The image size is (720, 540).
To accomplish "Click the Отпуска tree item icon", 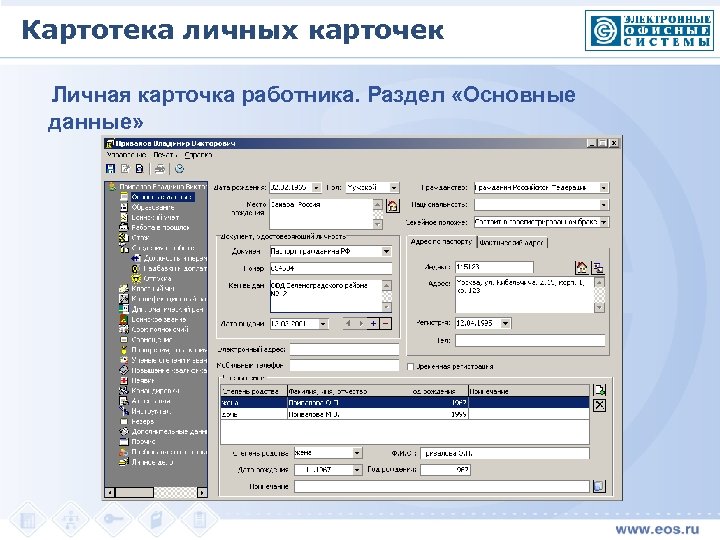I will pyautogui.click(x=136, y=278).
